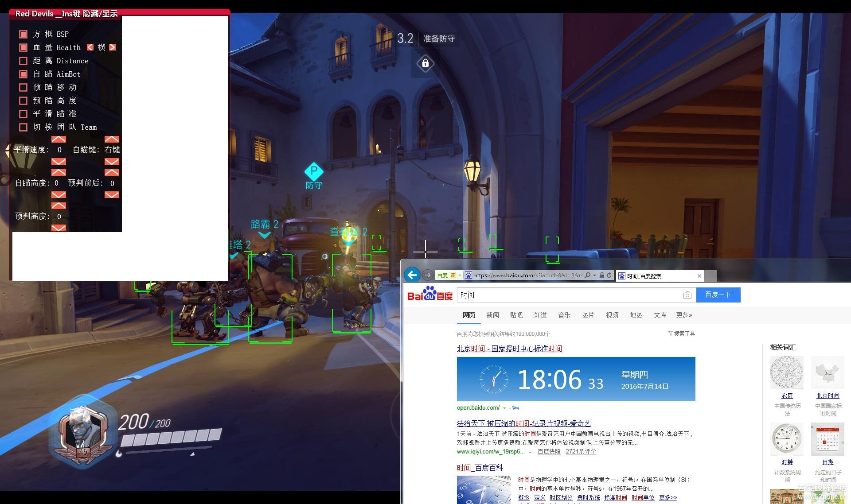Switch to the 知道 search tab

click(x=540, y=315)
